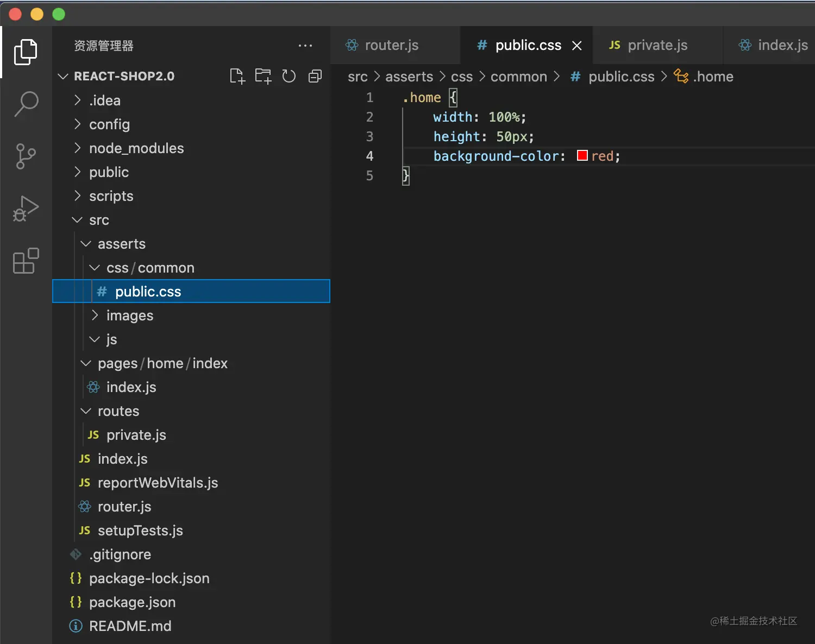The height and width of the screenshot is (644, 815).
Task: Open the Explorer view in activity bar
Action: click(26, 52)
